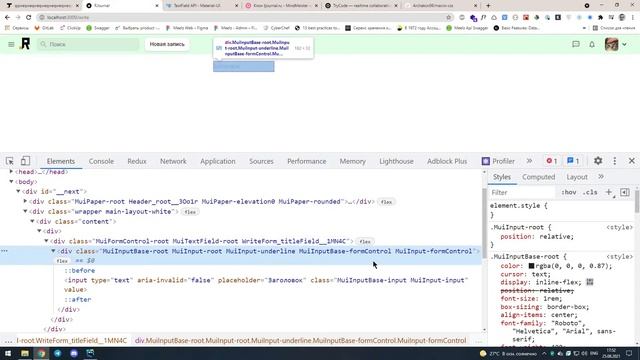Switch to the Console tab

point(101,161)
